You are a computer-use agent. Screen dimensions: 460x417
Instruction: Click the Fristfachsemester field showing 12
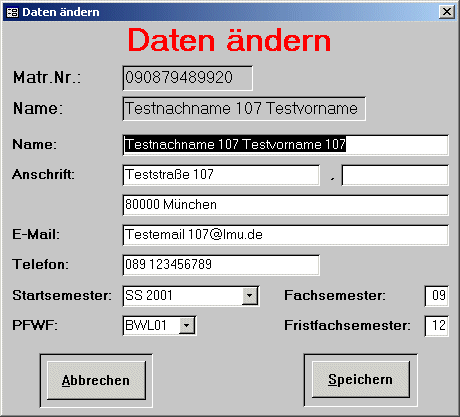click(437, 326)
